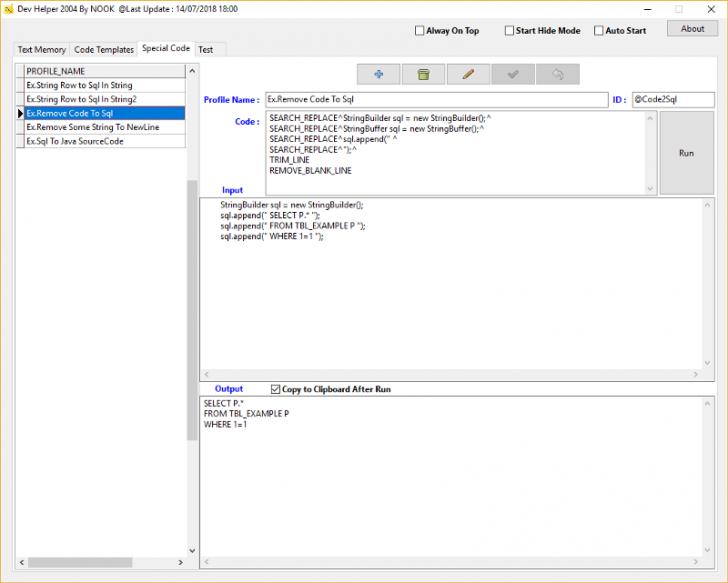Click profile list scroll right arrow

(x=181, y=562)
